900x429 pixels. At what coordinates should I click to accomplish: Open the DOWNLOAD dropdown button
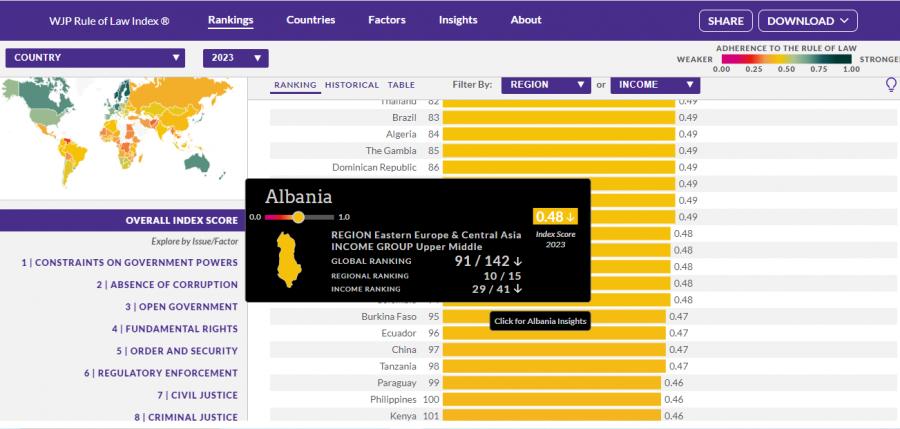(808, 21)
